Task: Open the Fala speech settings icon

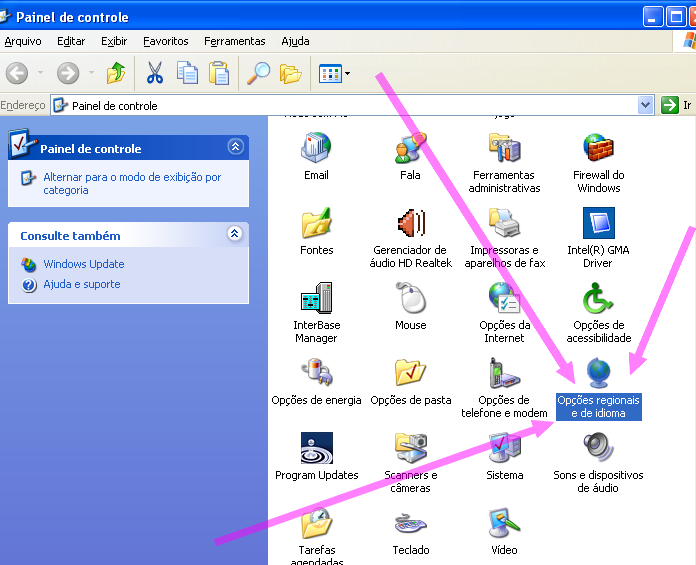Action: click(x=410, y=147)
